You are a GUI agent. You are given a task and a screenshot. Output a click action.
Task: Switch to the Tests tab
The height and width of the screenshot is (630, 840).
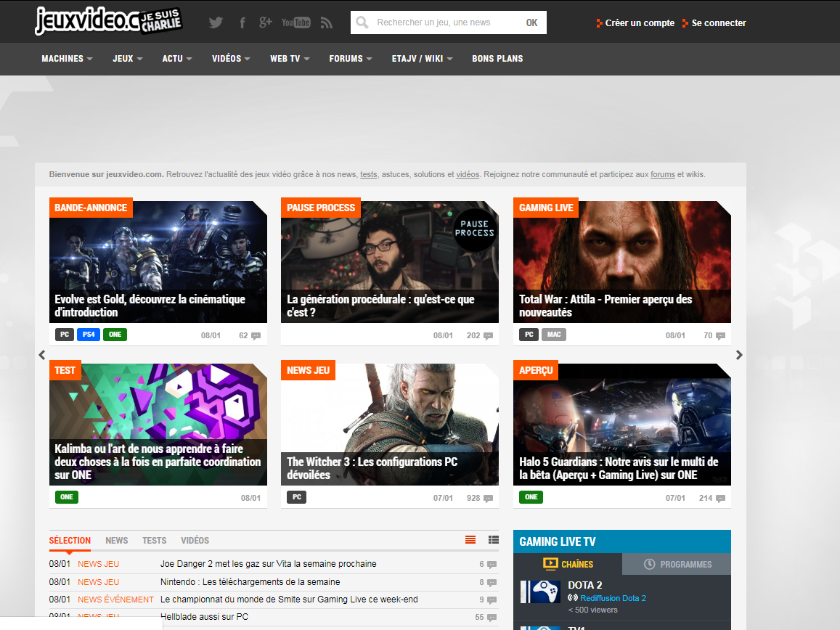154,541
